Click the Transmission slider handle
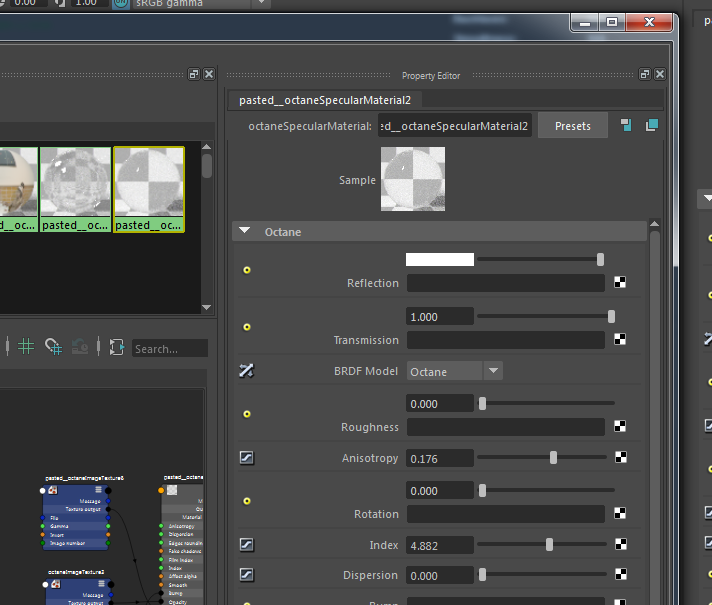 coord(611,317)
